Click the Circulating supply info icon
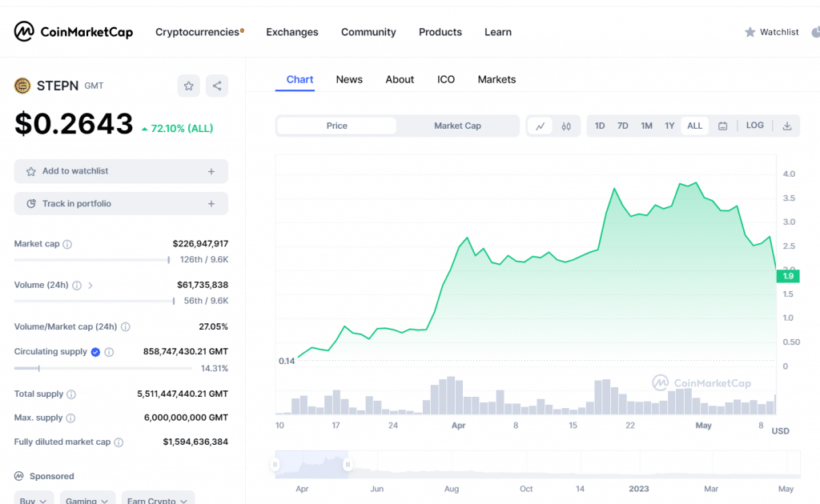 pos(109,352)
